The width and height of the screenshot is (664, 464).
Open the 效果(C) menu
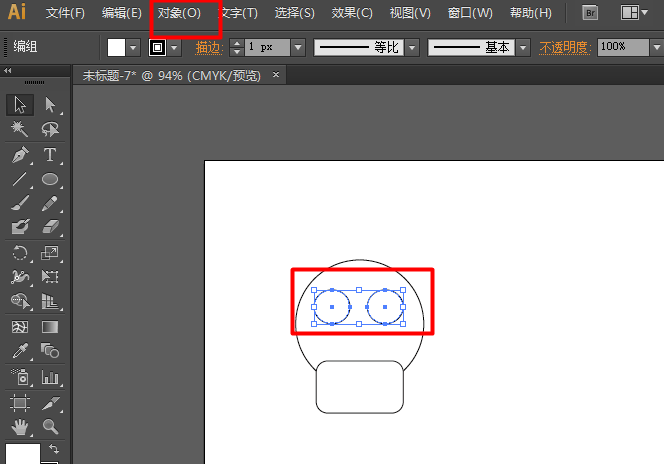[x=352, y=13]
